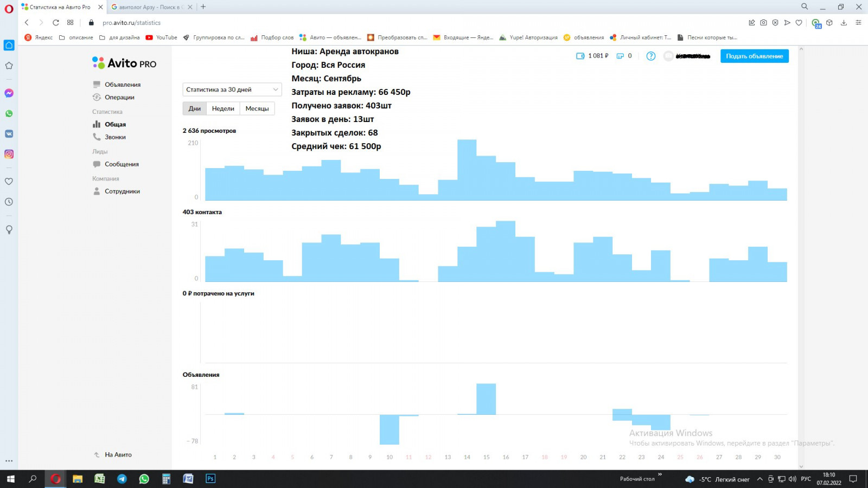868x488 pixels.
Task: Open the history clock in Opera sidebar
Action: (x=9, y=202)
